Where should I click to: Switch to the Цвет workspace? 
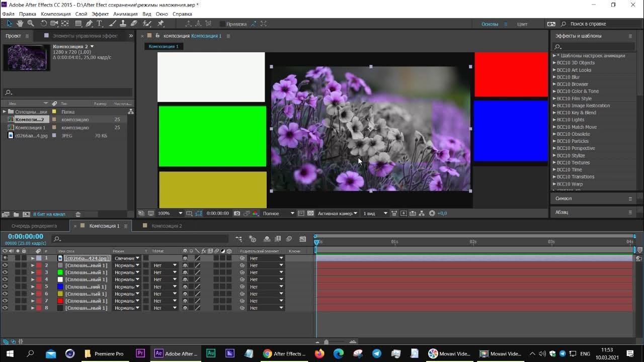[522, 24]
